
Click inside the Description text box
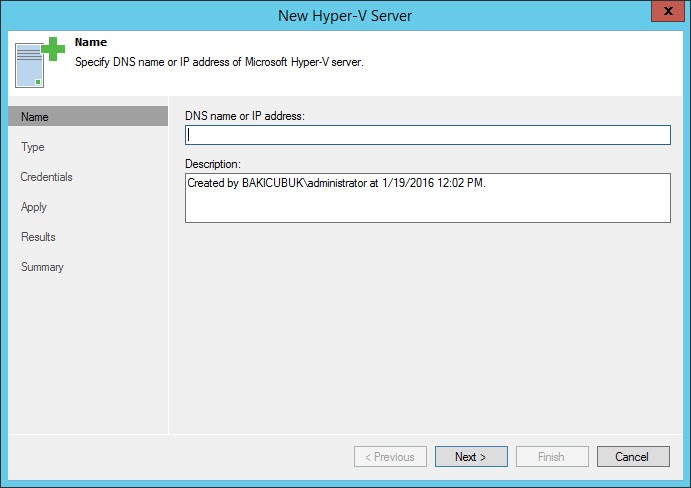(x=427, y=198)
